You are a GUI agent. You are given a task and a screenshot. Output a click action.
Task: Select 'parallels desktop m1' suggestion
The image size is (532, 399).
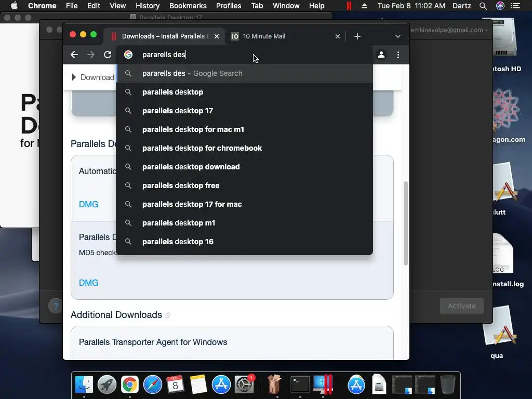pyautogui.click(x=244, y=223)
